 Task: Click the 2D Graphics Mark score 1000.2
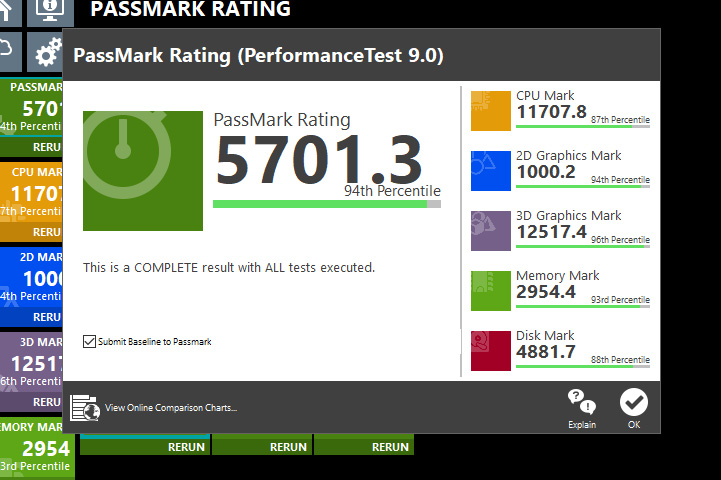pyautogui.click(x=546, y=172)
